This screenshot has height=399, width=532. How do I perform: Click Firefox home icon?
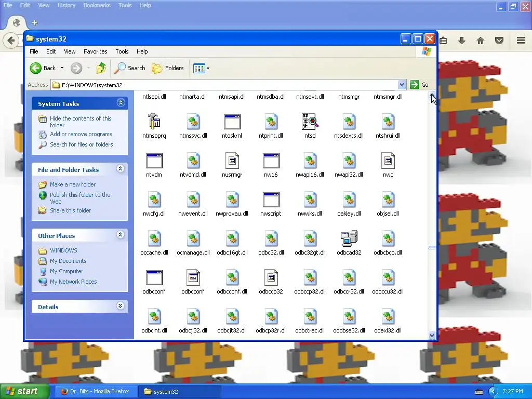click(x=481, y=41)
